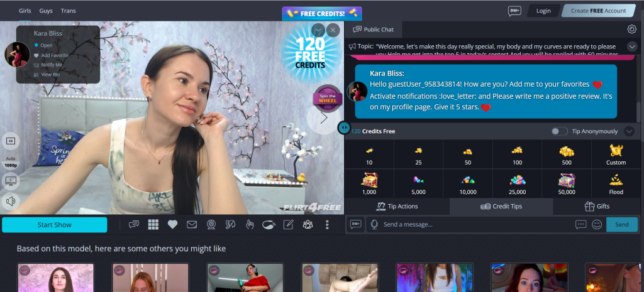This screenshot has height=292, width=644.
Task: Click the interactive toy icon in toolbar
Action: pyautogui.click(x=269, y=224)
